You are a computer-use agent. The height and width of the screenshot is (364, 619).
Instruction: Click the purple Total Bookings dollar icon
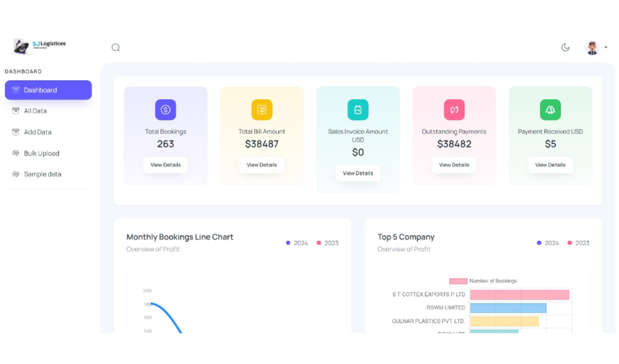coord(165,110)
